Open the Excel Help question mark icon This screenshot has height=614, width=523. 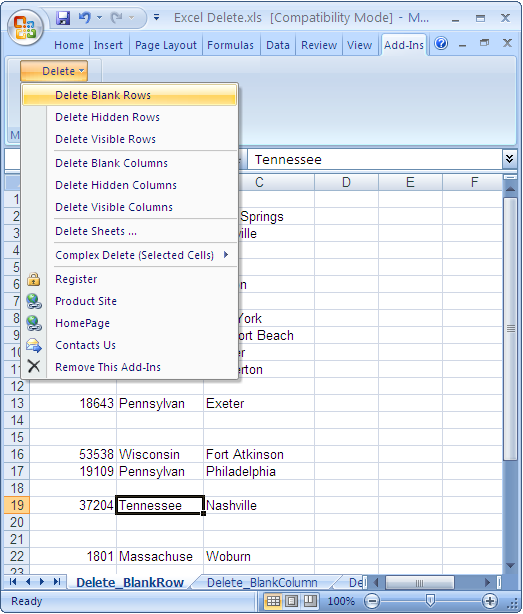pos(441,43)
